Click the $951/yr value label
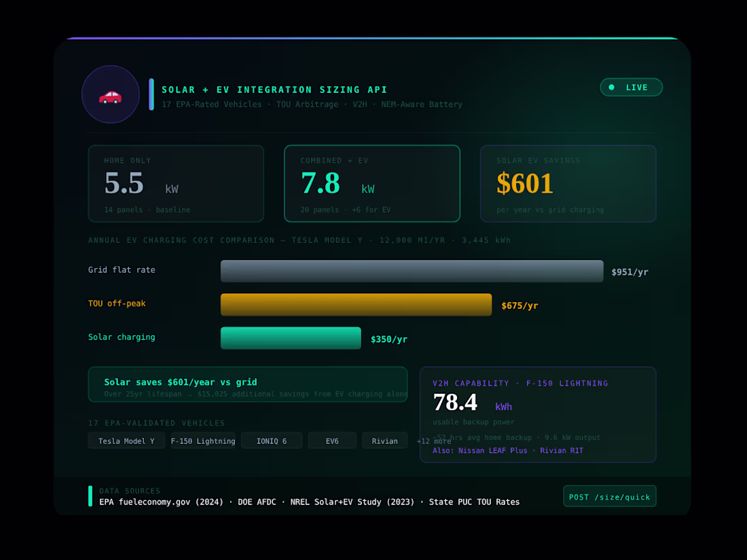Screen dimensions: 747x560 (630, 272)
